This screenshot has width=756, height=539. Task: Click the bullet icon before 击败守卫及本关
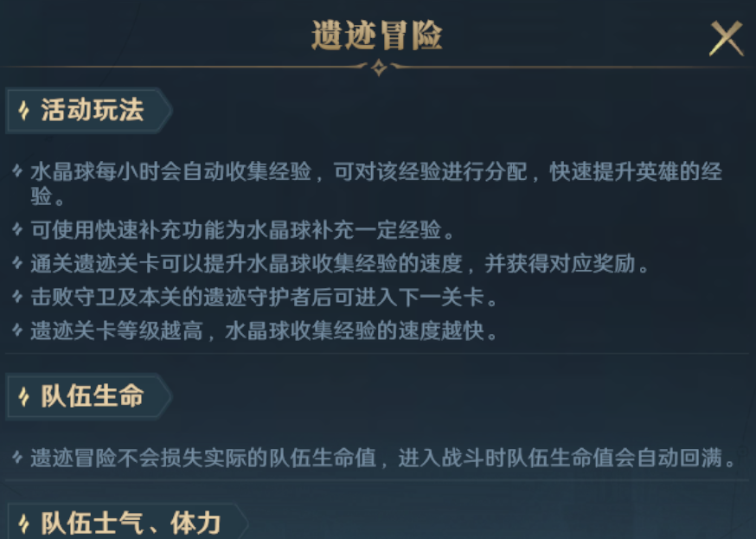(17, 296)
